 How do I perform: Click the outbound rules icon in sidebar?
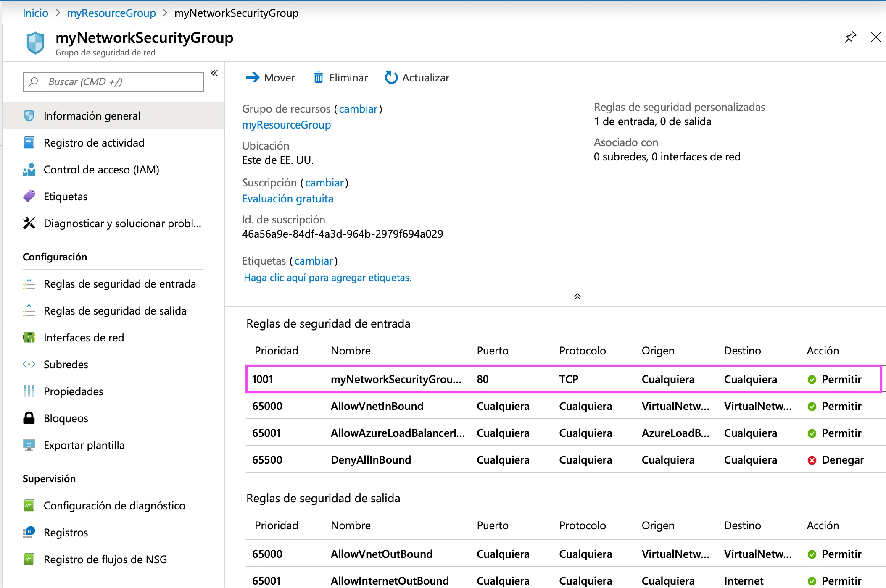29,310
